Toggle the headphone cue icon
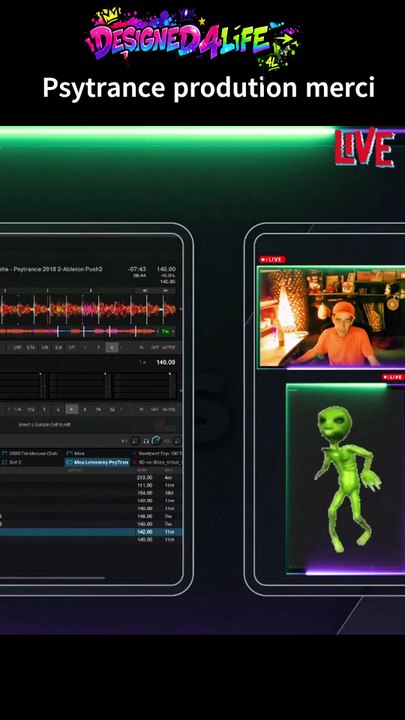The image size is (405, 720). tap(146, 441)
